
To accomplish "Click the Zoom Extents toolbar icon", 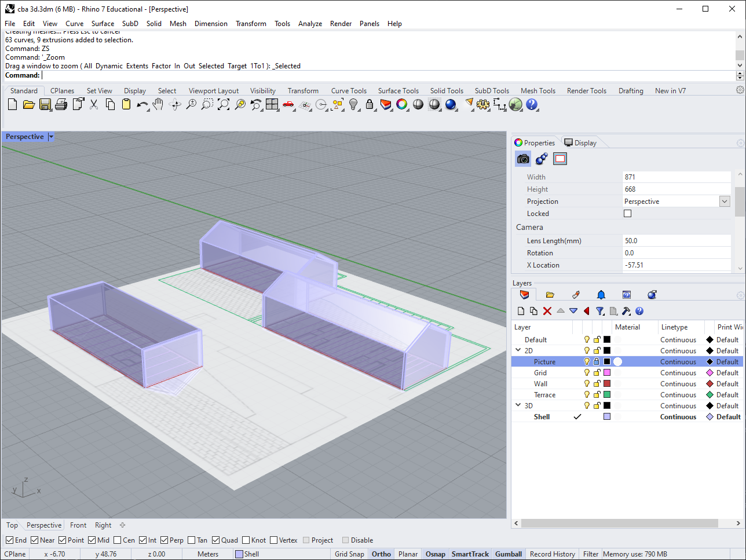I will 224,105.
